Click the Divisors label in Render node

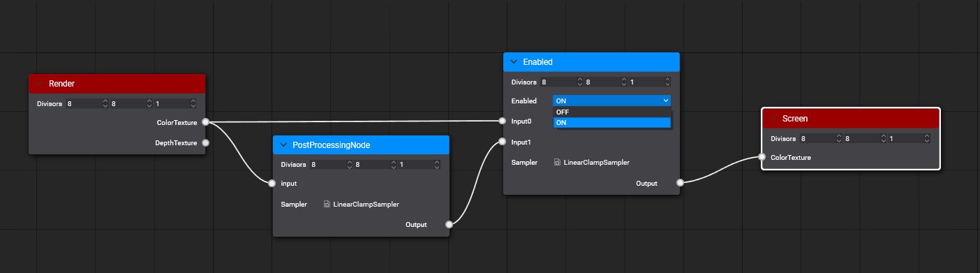[x=50, y=103]
